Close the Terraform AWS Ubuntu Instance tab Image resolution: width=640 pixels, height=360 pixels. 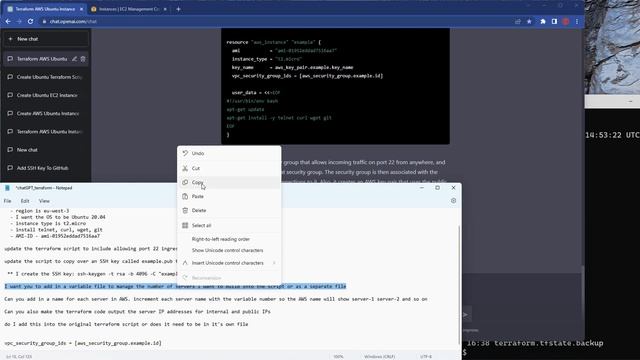(81, 9)
